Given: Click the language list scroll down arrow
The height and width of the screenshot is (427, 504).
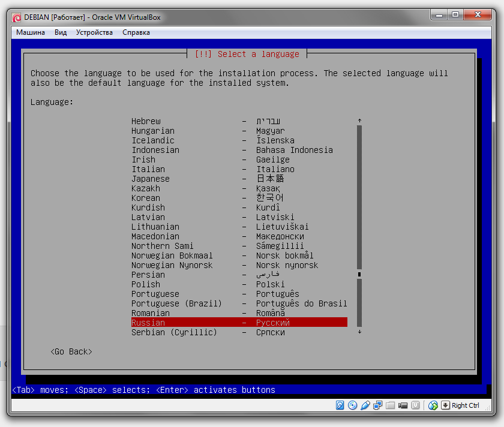Looking at the screenshot, I should point(359,332).
